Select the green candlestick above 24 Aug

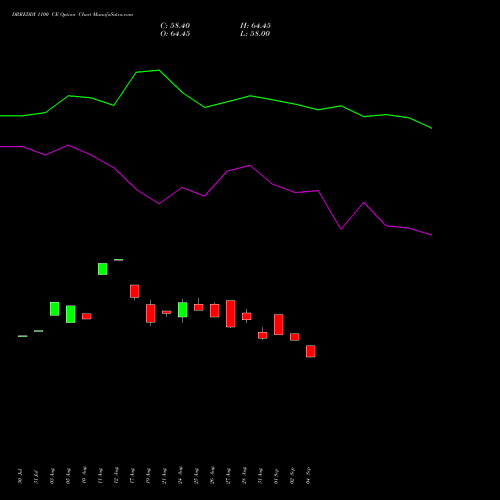183,310
